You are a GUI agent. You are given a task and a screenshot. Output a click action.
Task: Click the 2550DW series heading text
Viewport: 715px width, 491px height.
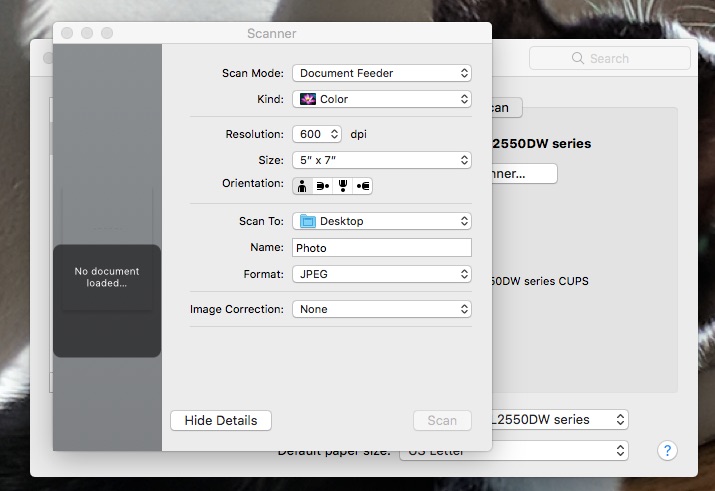(x=542, y=144)
